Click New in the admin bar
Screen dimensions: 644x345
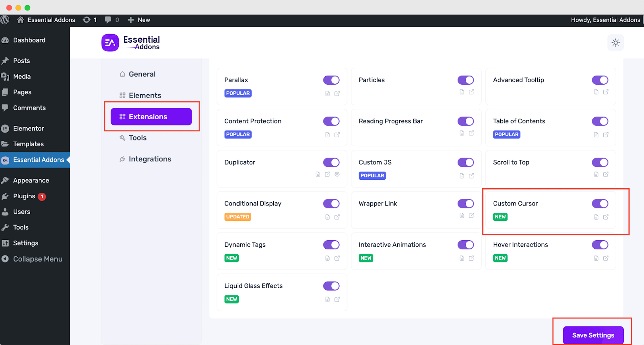[139, 20]
